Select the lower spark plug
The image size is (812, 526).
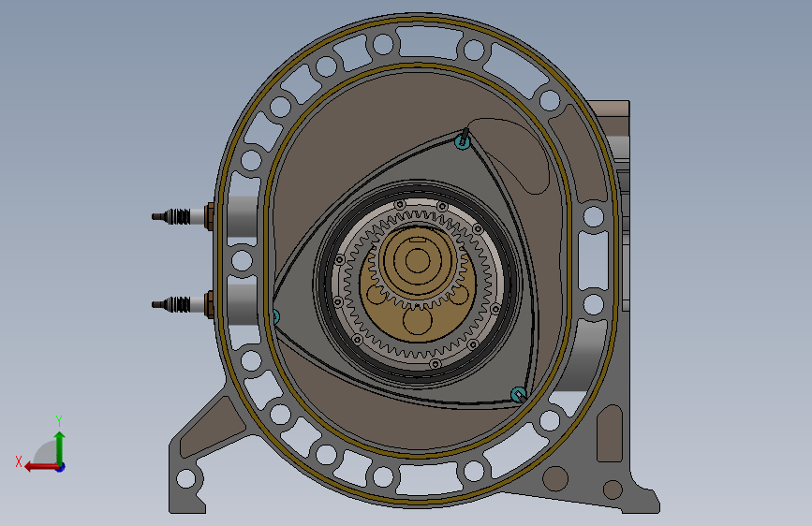183,304
